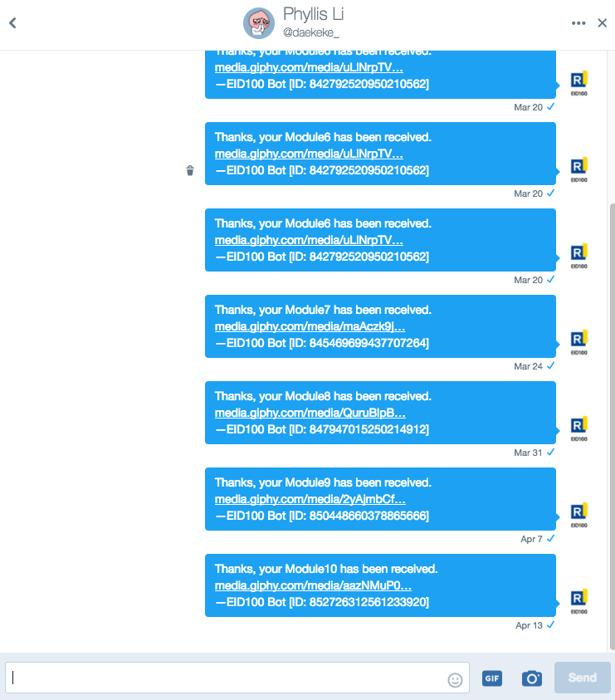Click the Send button

[x=583, y=678]
